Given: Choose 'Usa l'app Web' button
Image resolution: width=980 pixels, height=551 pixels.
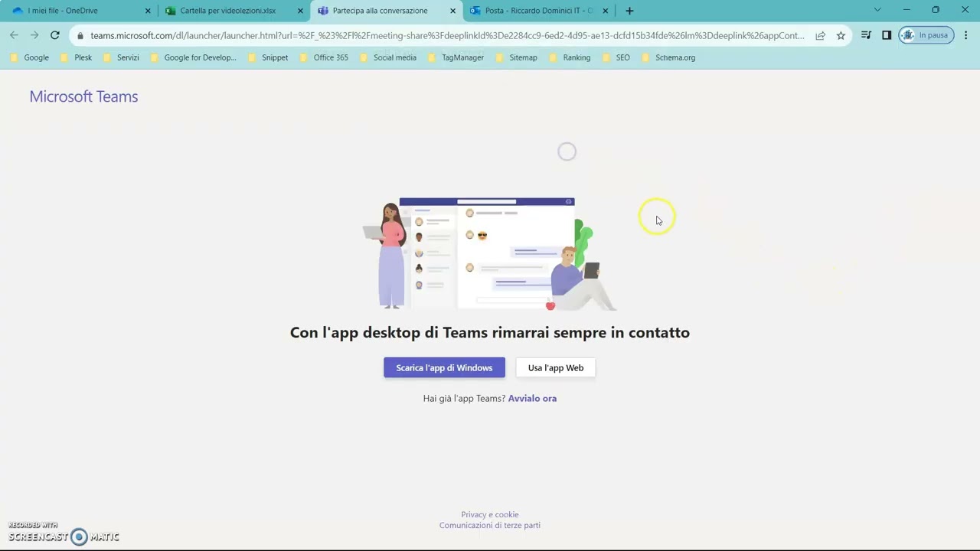Looking at the screenshot, I should click(556, 368).
